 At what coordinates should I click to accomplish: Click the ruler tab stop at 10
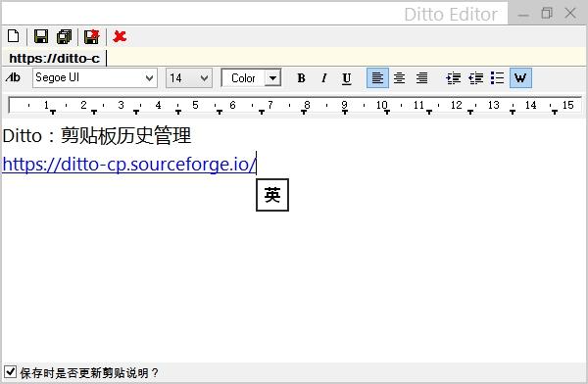pyautogui.click(x=387, y=112)
